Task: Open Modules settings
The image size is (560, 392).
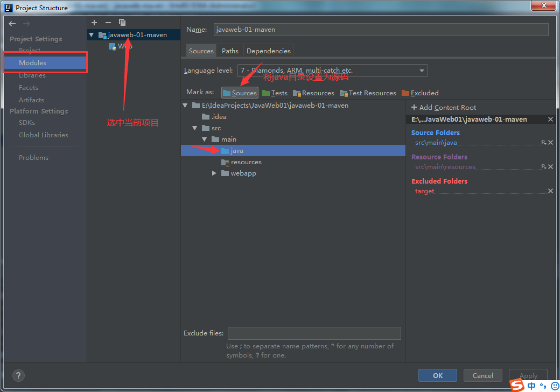Action: 45,63
